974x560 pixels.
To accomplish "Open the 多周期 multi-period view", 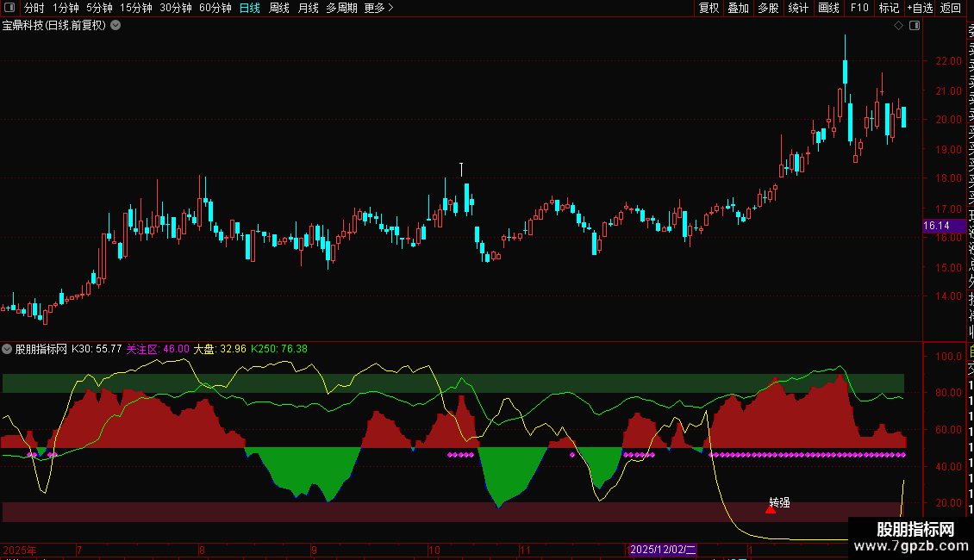I will click(x=341, y=8).
